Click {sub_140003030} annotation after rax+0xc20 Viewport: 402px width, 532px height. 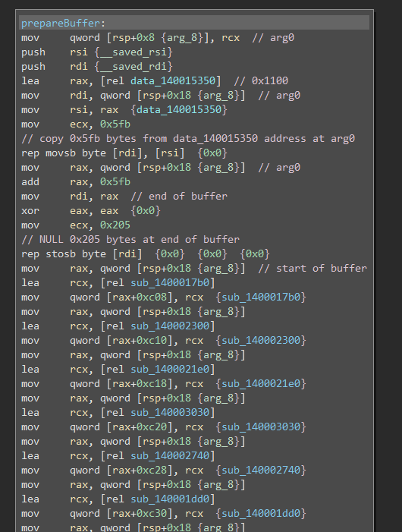coord(261,427)
